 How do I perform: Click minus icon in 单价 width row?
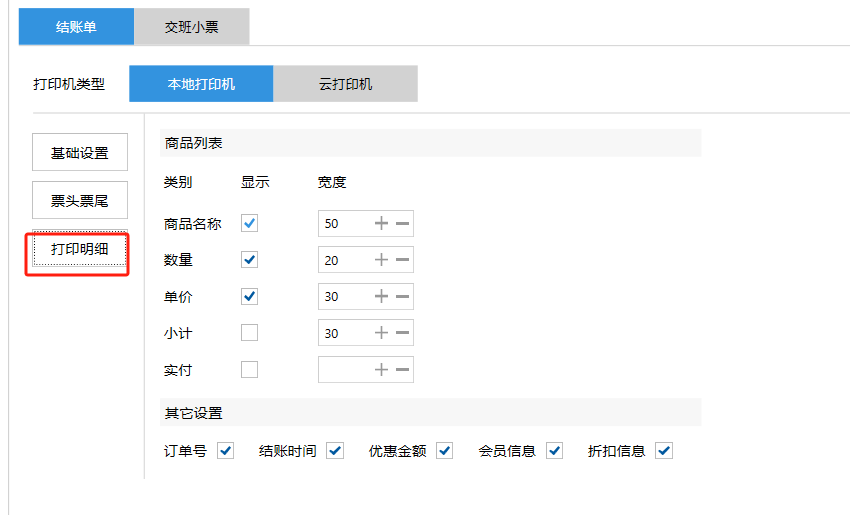click(402, 297)
